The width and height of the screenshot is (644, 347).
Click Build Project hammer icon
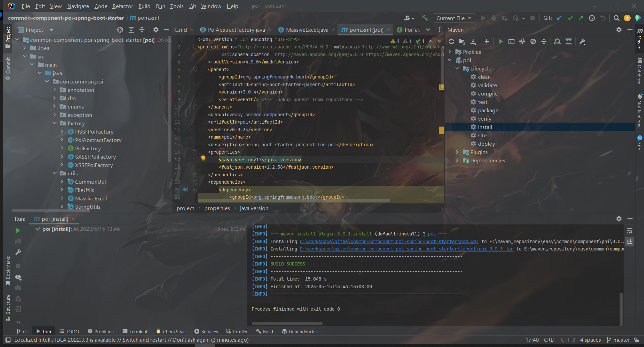pos(425,18)
